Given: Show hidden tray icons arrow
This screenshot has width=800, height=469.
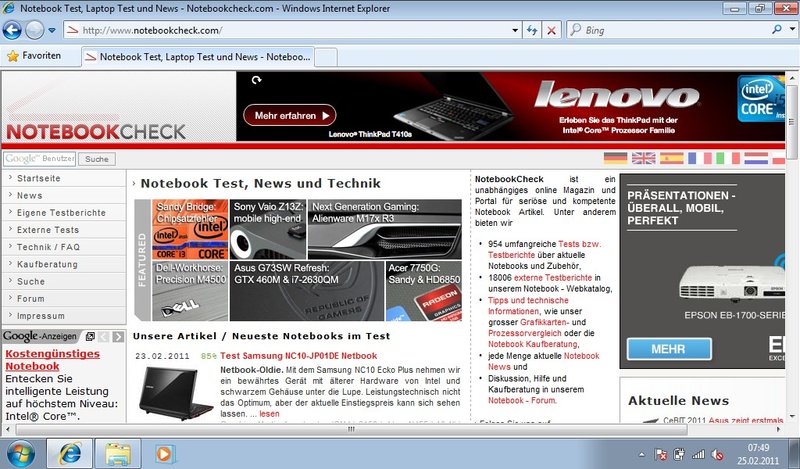Looking at the screenshot, I should [x=642, y=454].
